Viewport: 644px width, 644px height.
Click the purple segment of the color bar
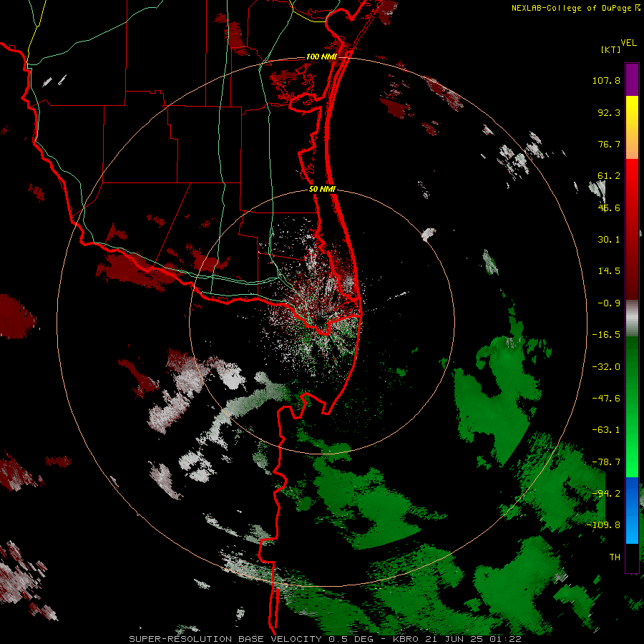(x=632, y=80)
